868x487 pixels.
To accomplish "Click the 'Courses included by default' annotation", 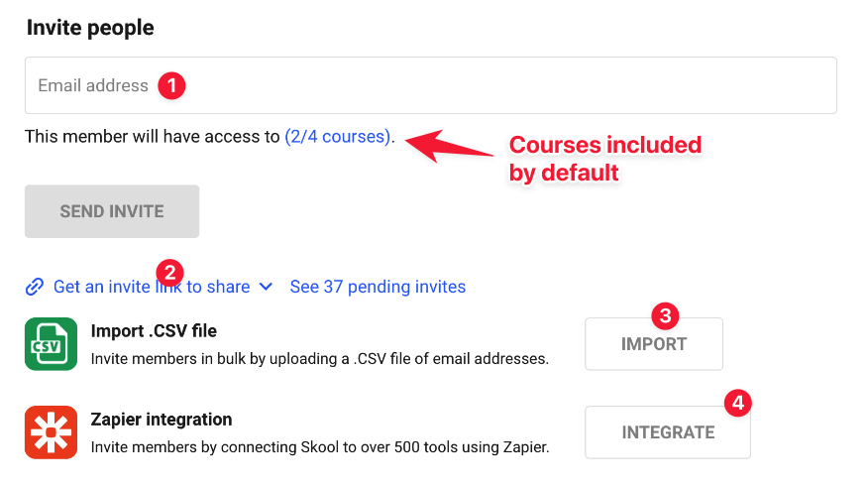I will (604, 159).
